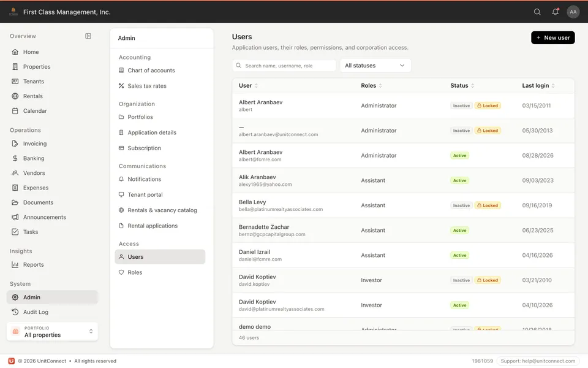Screen dimensions: 588x368
Task: Click the company logo beside First Class Management
Action: 13,12
